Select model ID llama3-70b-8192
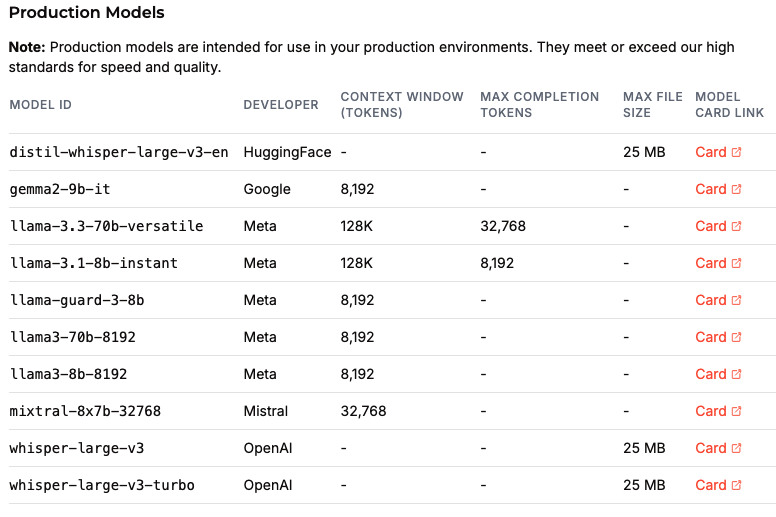 tap(73, 337)
